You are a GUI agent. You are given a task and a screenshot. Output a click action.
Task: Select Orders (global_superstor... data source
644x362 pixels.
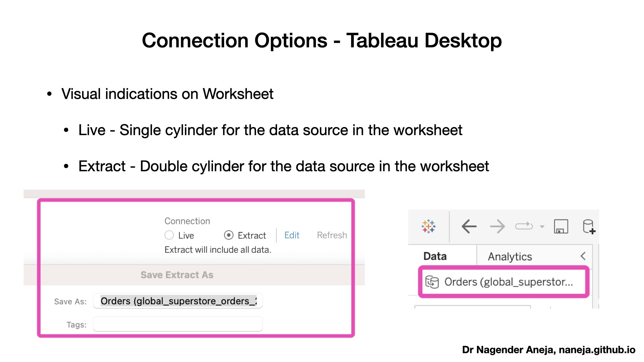[508, 282]
